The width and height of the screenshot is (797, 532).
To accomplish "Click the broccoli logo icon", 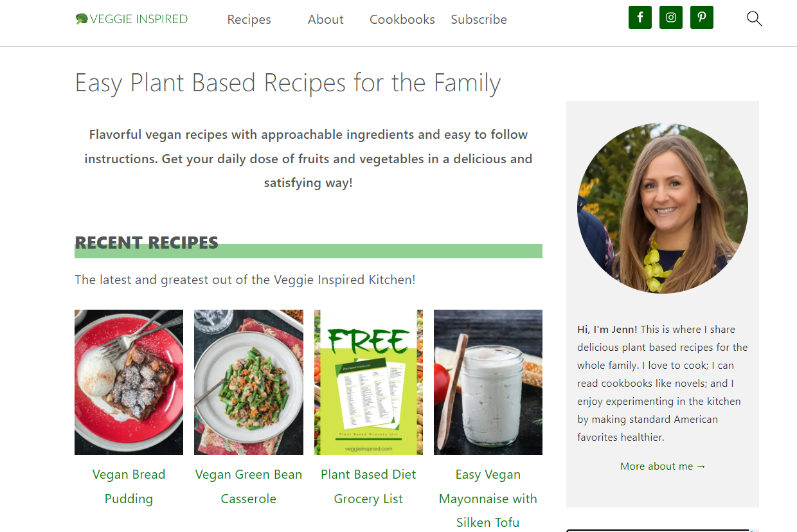I will 82,19.
